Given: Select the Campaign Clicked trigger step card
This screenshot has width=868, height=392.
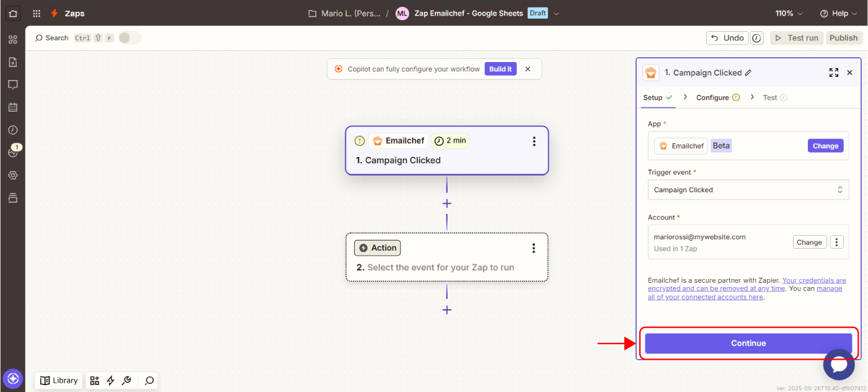Looking at the screenshot, I should coord(446,160).
